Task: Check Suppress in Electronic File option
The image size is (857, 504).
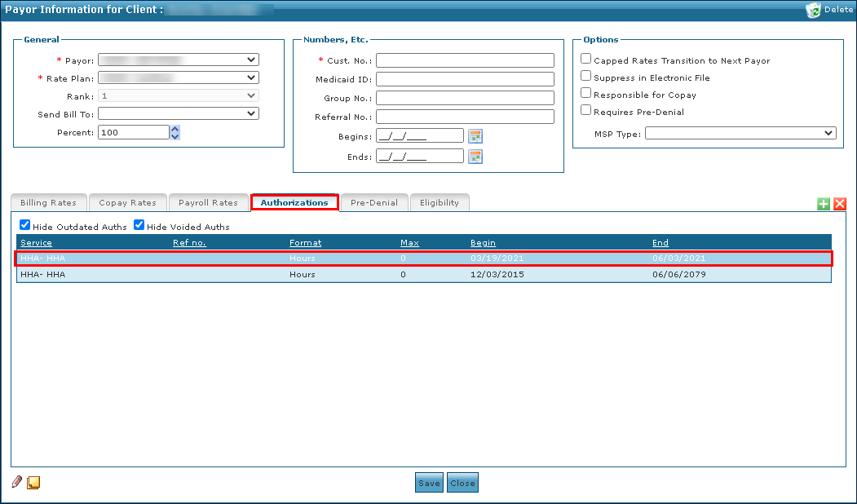Action: click(x=586, y=76)
